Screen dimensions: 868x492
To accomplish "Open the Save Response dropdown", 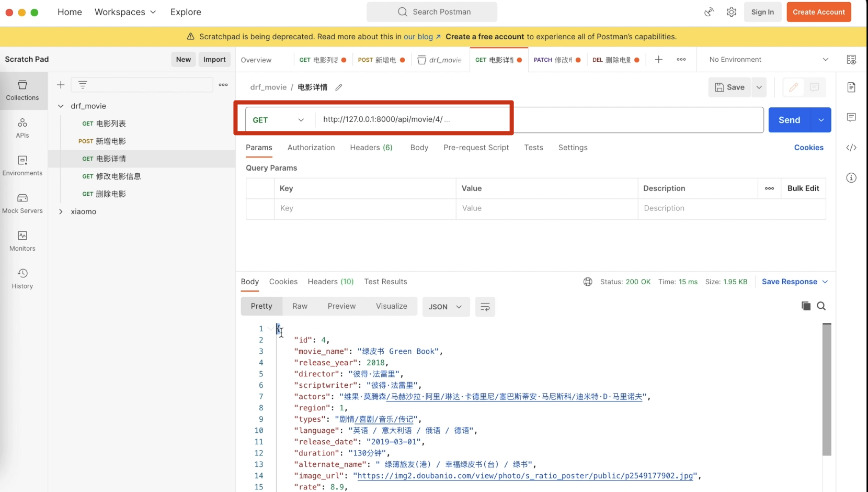I will click(x=795, y=282).
